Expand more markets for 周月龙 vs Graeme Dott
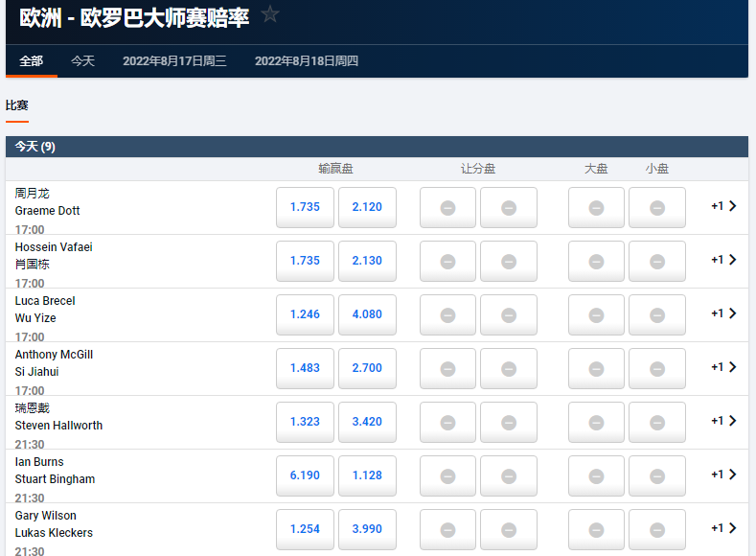 (723, 206)
